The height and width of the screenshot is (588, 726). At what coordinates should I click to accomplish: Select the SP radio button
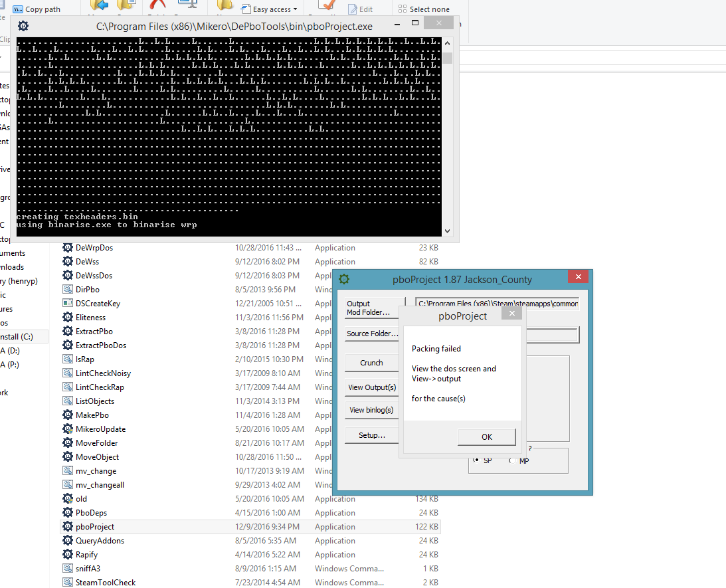point(476,460)
